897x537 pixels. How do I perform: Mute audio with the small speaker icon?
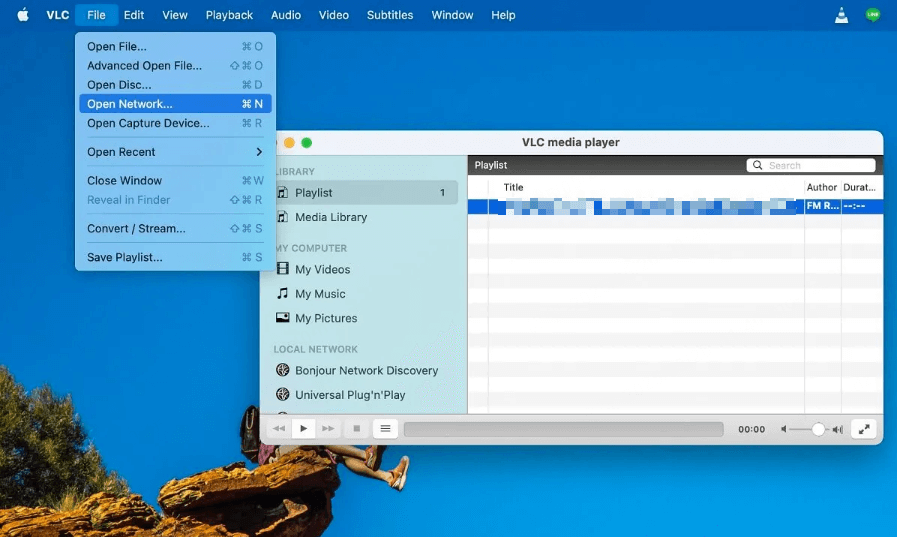784,429
